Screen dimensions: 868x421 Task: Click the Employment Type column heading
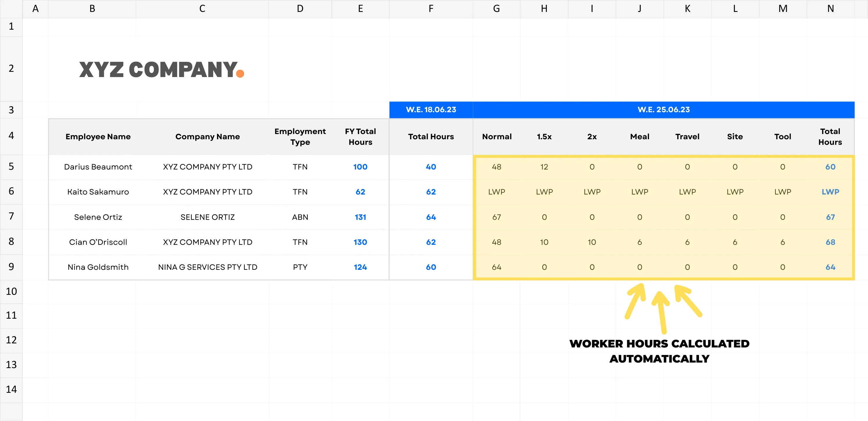click(300, 137)
